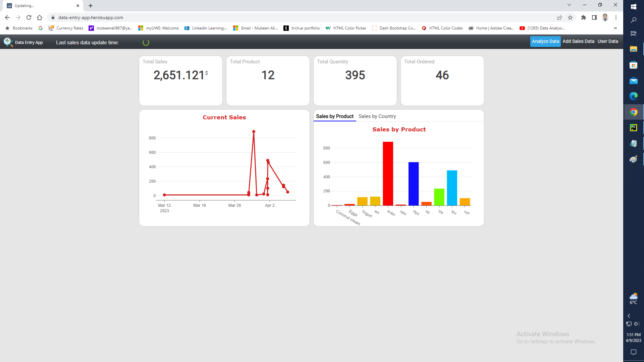
Task: Open the share this page icon
Action: 559,17
